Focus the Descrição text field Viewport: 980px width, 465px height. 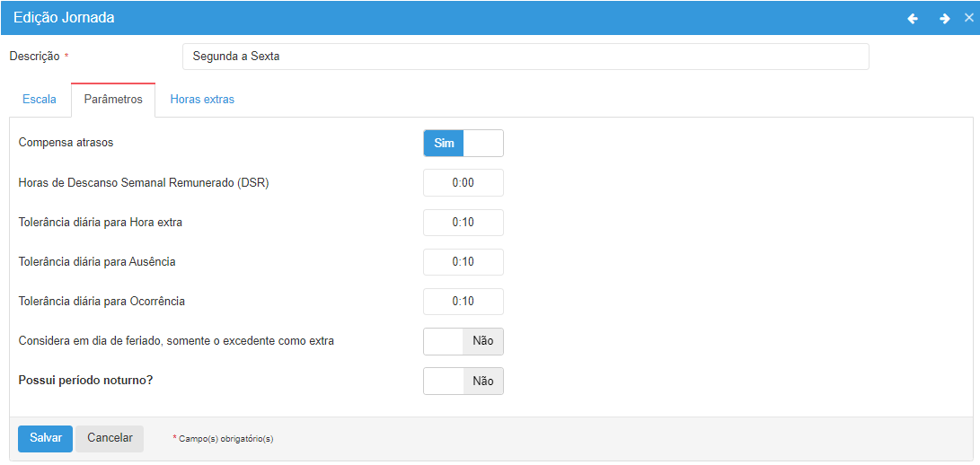click(x=525, y=57)
